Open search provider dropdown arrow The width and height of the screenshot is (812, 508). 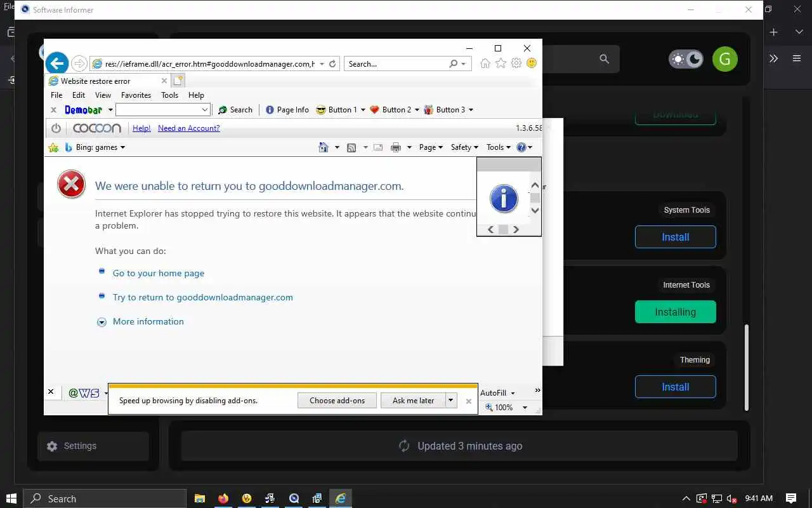click(x=464, y=63)
